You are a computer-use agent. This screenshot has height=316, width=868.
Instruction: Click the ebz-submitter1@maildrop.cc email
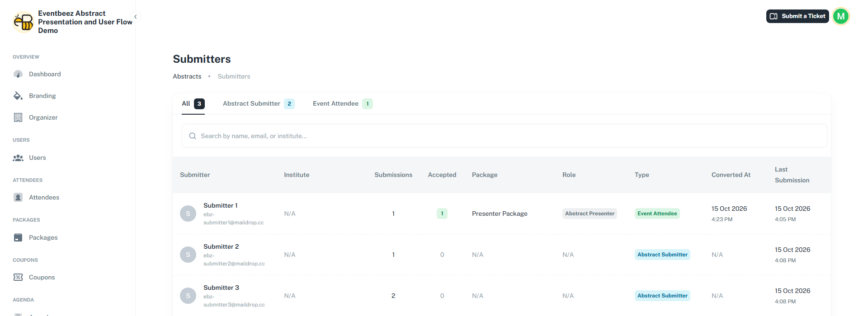pos(233,218)
